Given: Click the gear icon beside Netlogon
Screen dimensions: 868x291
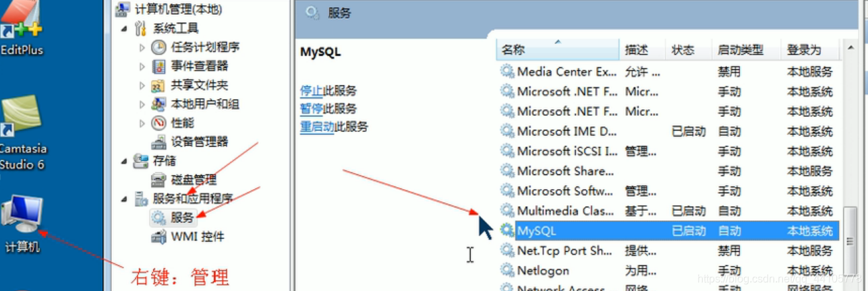Looking at the screenshot, I should coord(507,270).
